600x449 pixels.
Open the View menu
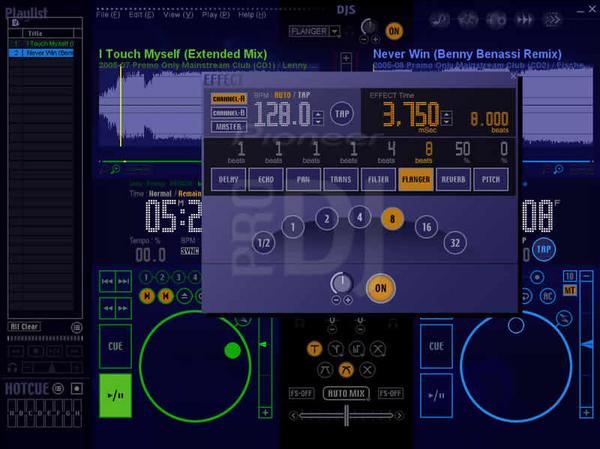point(178,15)
